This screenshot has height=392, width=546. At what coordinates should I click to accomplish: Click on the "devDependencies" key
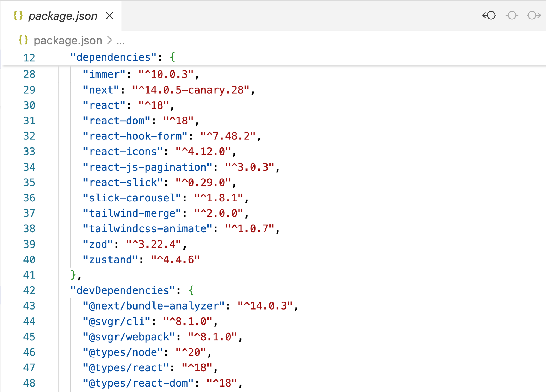(123, 290)
